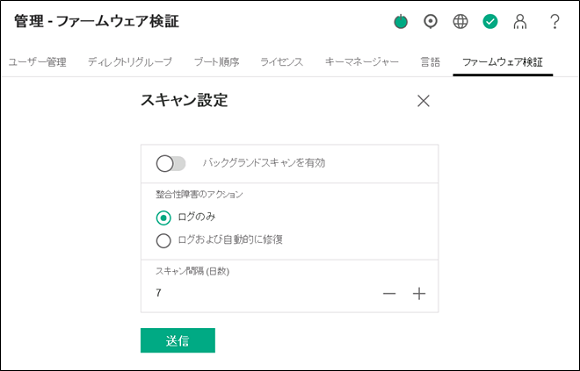Screen dimensions: 580x371
Task: Open the 言語 tab
Action: [430, 62]
